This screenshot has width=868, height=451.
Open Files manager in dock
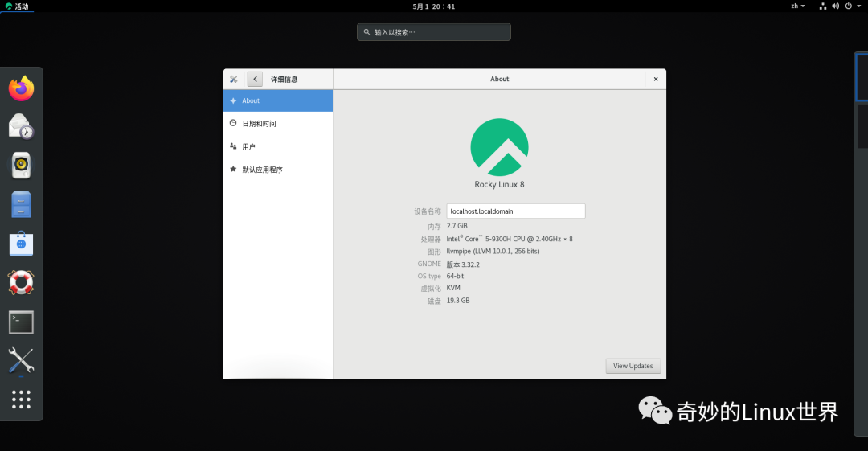(x=21, y=204)
